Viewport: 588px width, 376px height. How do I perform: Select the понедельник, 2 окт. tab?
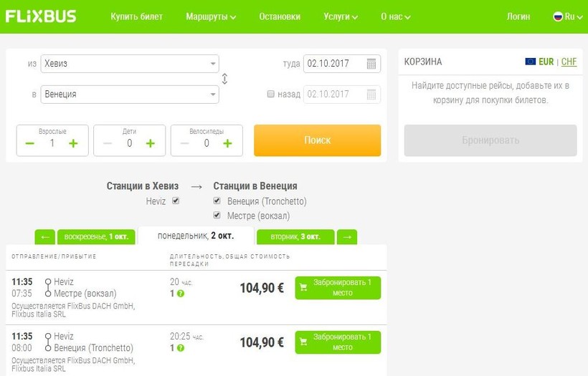tap(196, 236)
